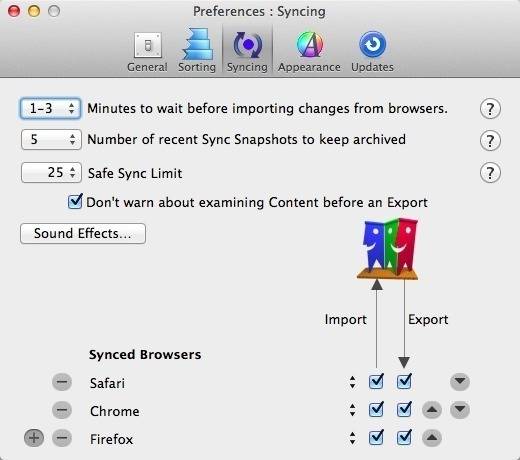Image resolution: width=520 pixels, height=460 pixels.
Task: Remove Safari from synced browsers
Action: click(x=62, y=382)
